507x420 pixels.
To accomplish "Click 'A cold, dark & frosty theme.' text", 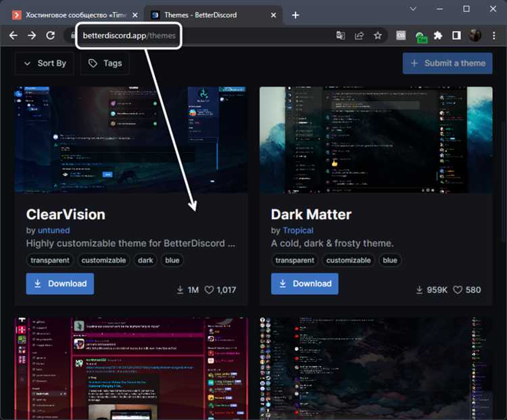I will click(332, 243).
